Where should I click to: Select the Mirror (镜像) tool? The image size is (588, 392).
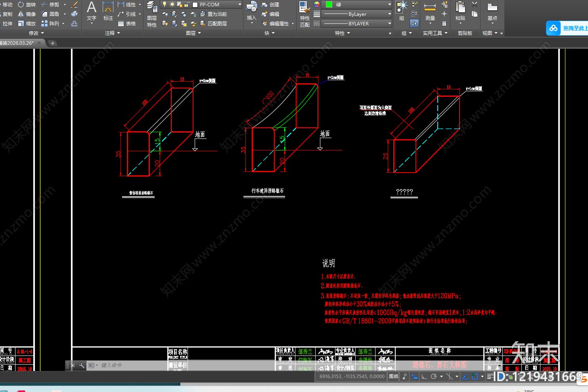coord(27,14)
